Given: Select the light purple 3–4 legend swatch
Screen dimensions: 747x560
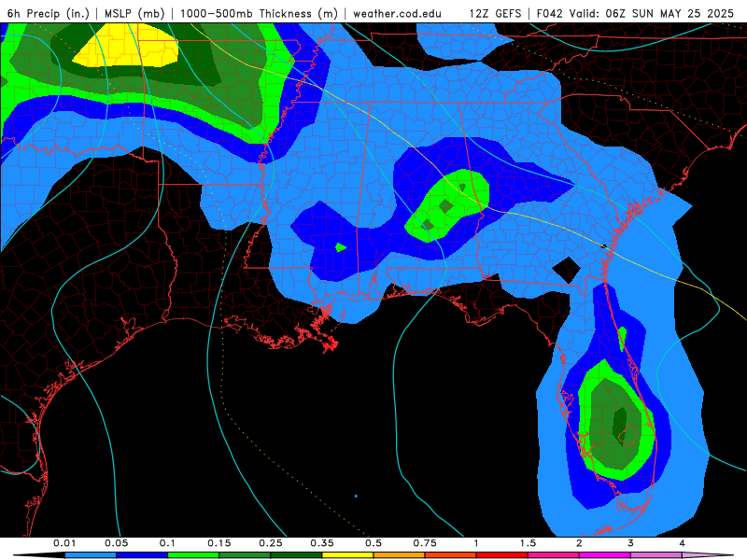Looking at the screenshot, I should point(656,555).
